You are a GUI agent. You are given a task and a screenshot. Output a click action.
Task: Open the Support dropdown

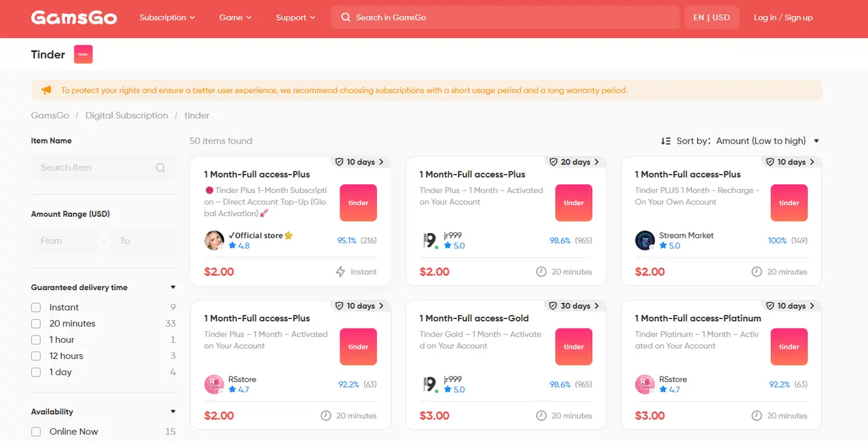tap(296, 18)
